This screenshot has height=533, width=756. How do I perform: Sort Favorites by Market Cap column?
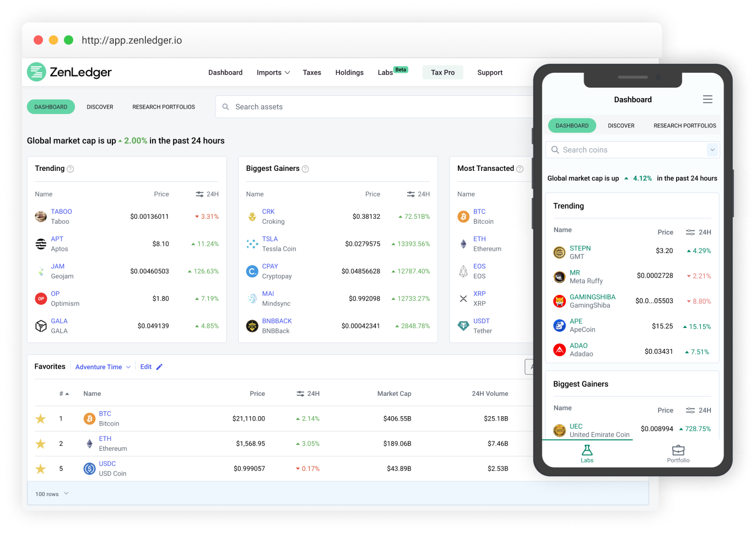pos(394,394)
